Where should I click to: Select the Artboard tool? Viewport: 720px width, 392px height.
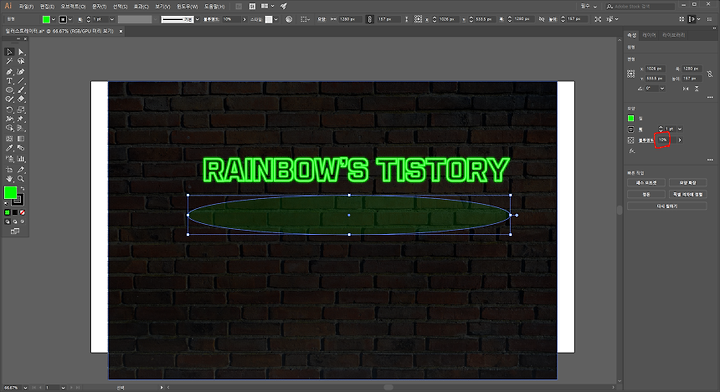tap(9, 169)
